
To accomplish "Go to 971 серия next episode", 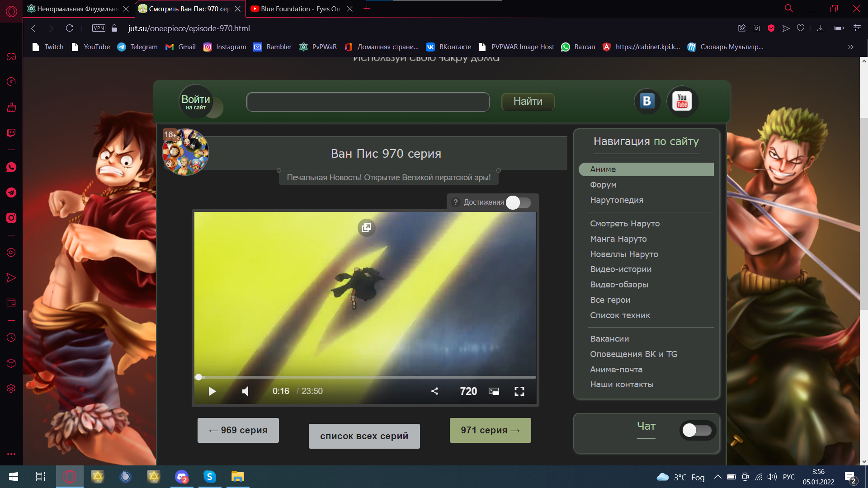I will pos(490,430).
